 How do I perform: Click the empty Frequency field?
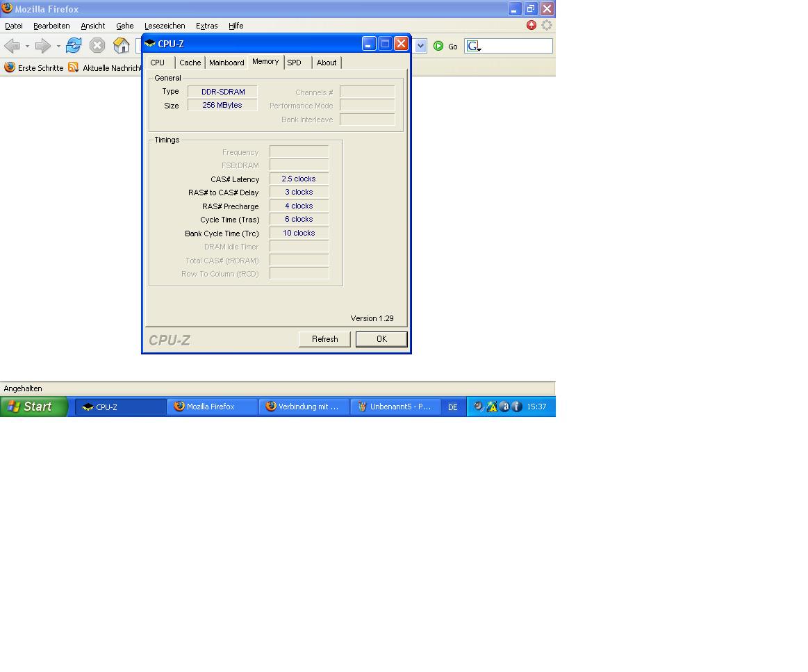pos(299,151)
